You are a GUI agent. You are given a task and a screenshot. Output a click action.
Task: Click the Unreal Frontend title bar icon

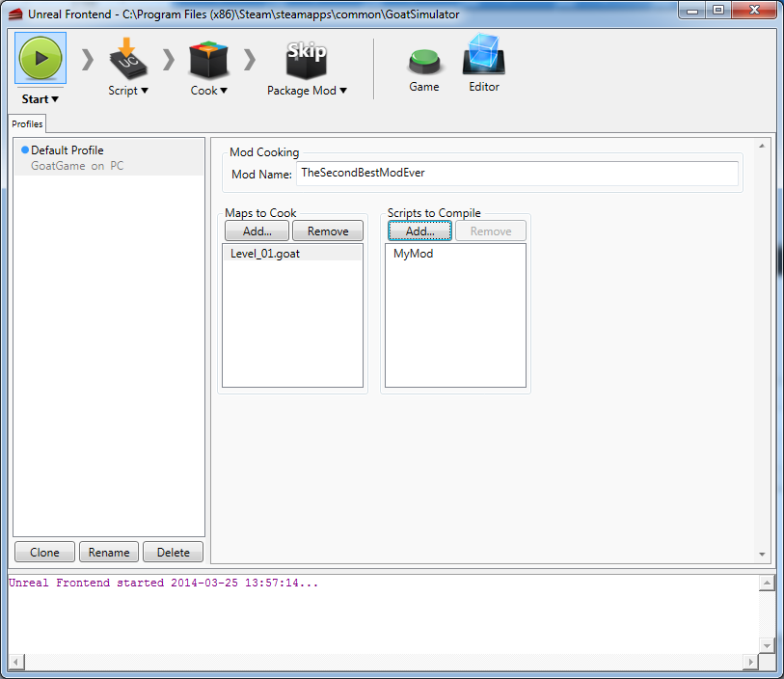point(15,14)
